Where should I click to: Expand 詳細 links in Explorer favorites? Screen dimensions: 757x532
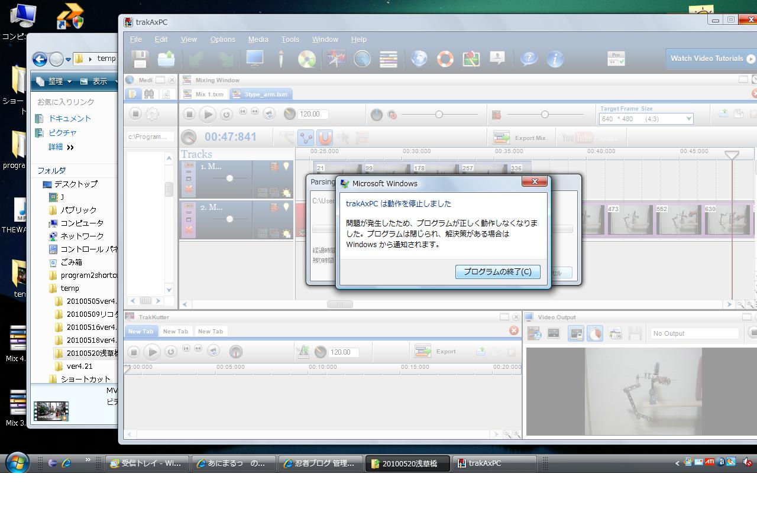[x=62, y=147]
